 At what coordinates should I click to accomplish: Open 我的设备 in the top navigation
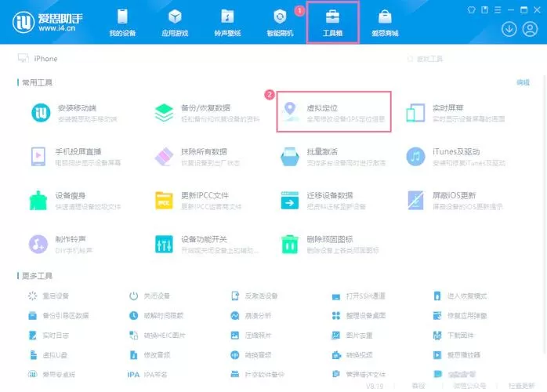click(122, 23)
